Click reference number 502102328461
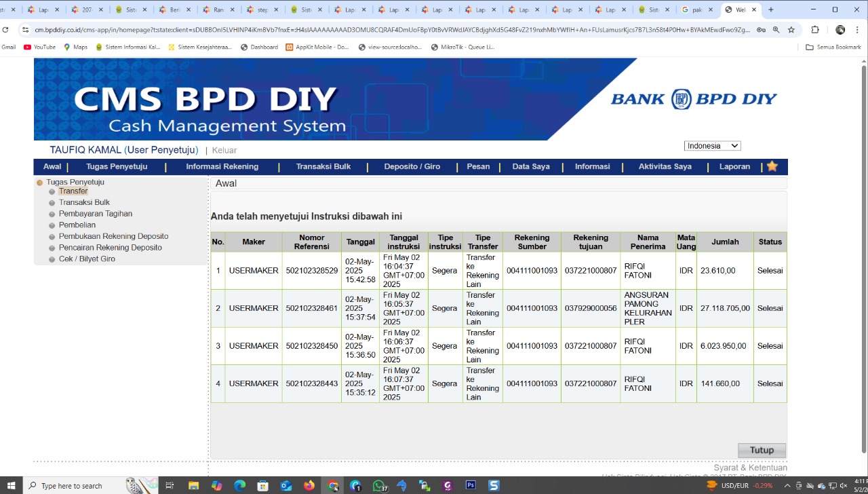The image size is (868, 494). pos(312,308)
